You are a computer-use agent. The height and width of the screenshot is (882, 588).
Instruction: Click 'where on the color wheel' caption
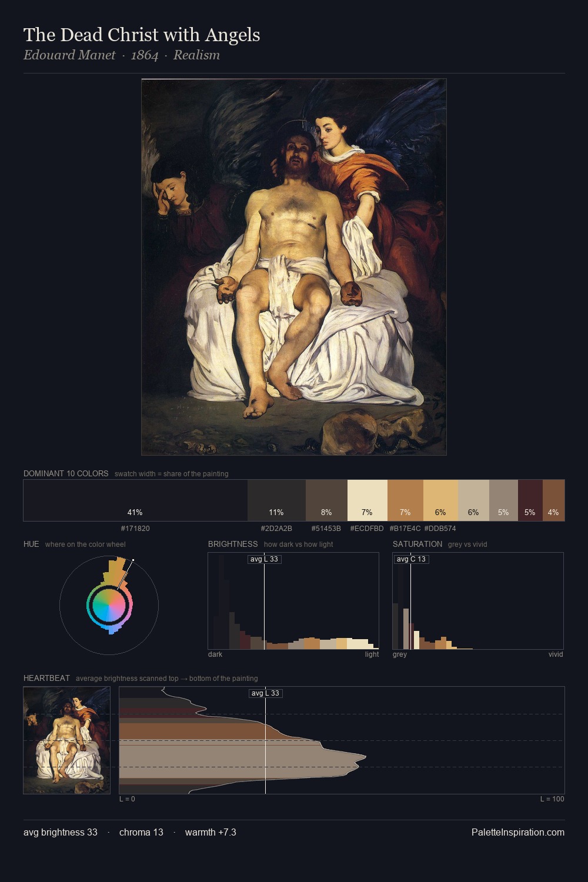(85, 544)
